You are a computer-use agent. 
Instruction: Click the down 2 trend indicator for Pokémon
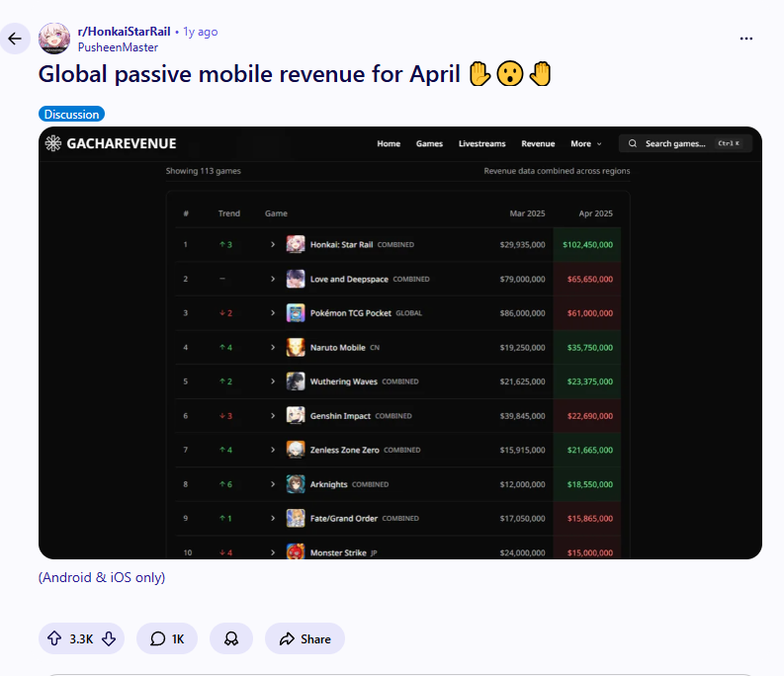pos(225,313)
